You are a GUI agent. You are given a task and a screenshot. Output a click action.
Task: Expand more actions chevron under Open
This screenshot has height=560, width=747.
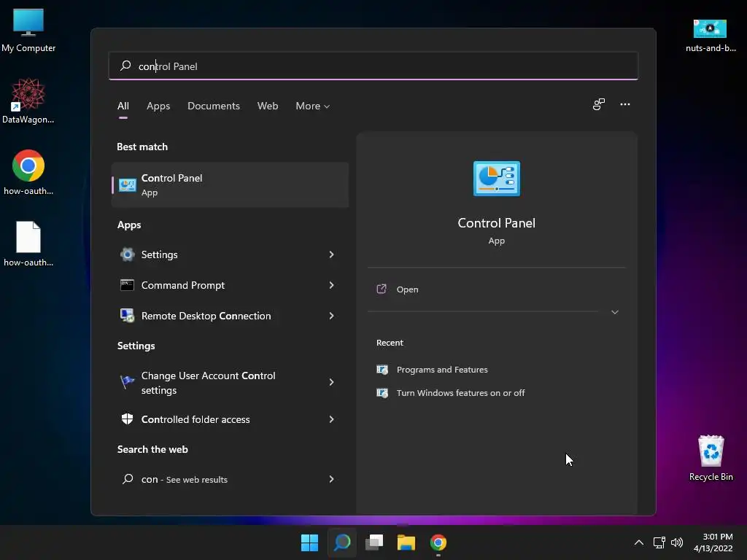614,312
